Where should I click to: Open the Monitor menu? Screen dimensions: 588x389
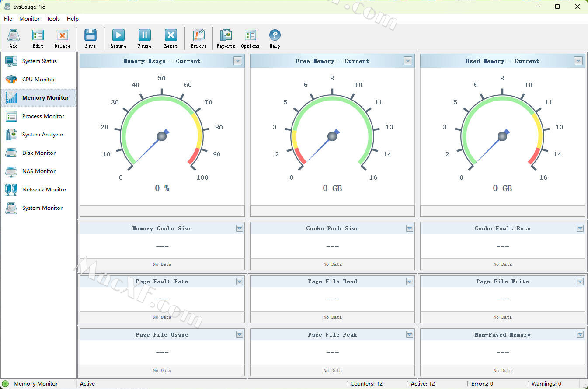pos(29,19)
